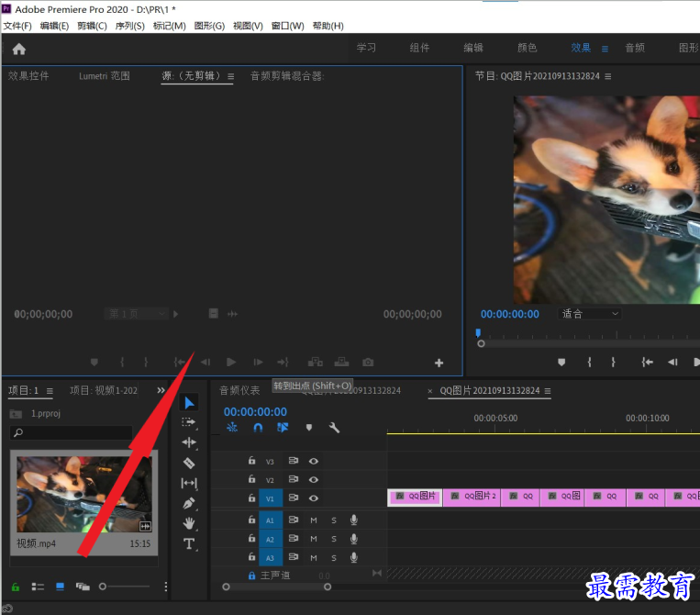Add marker in Program monitor
This screenshot has height=615, width=700.
pos(561,363)
